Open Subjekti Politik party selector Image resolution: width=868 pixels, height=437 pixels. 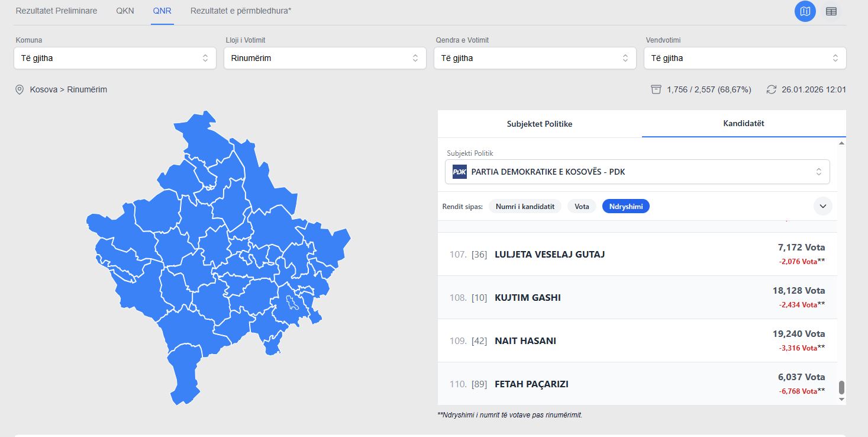point(637,172)
